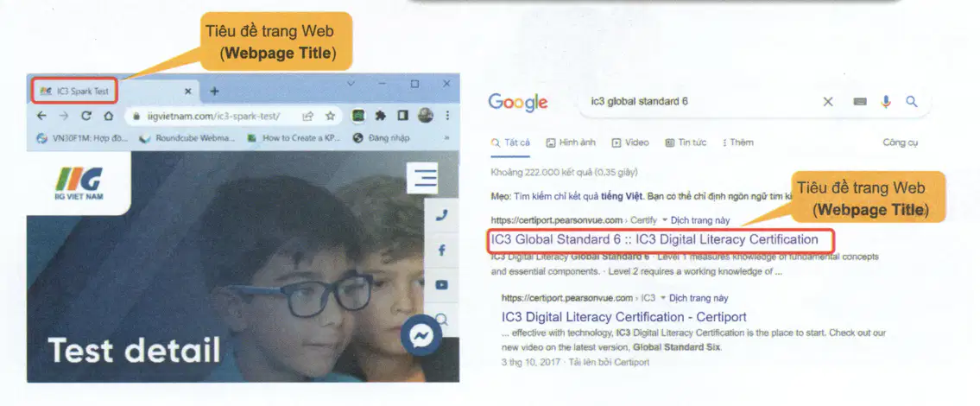
Task: Click the Google search box text
Action: coord(640,101)
